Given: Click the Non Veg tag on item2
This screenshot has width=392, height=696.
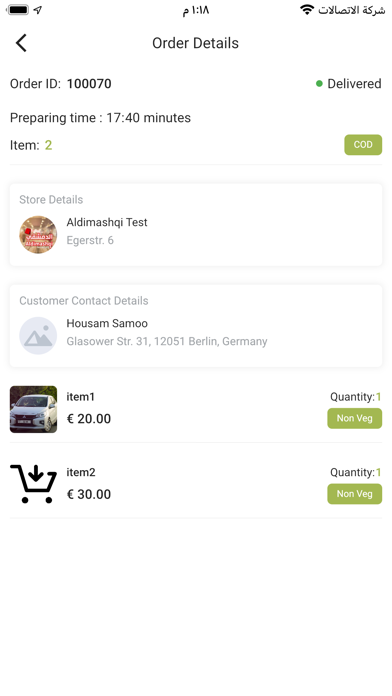Looking at the screenshot, I should [354, 494].
